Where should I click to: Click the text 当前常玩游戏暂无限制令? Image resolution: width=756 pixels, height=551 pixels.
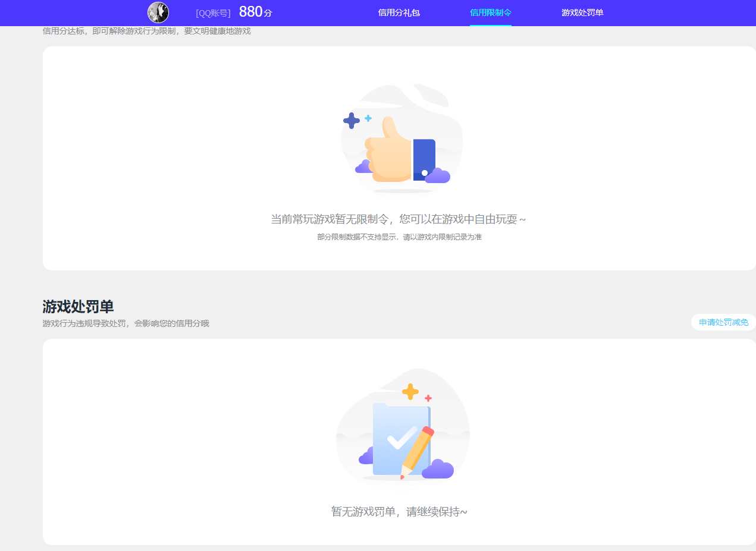pyautogui.click(x=330, y=219)
